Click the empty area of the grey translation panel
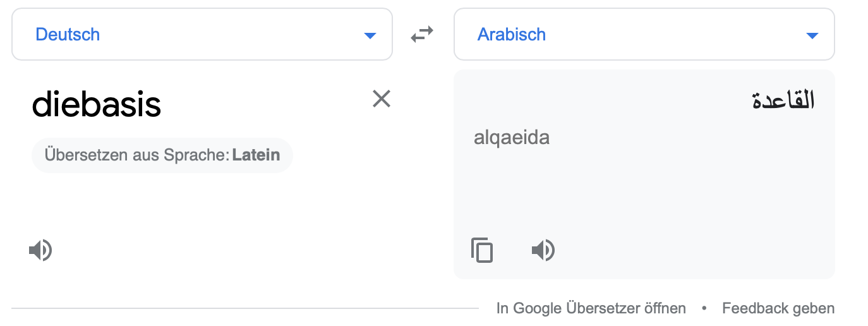 [x=644, y=190]
